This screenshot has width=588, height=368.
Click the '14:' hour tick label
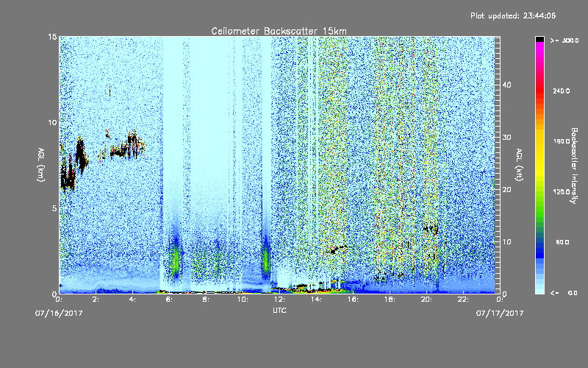click(x=316, y=300)
